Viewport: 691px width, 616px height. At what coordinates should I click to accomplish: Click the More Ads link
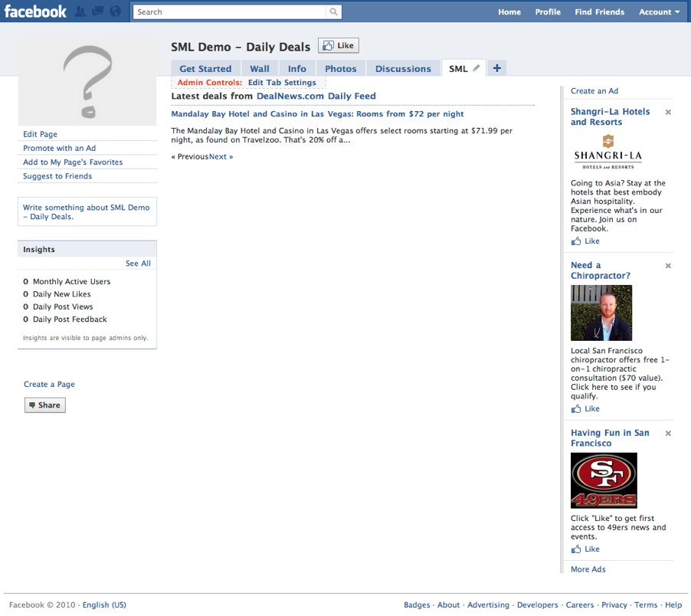[x=588, y=569]
